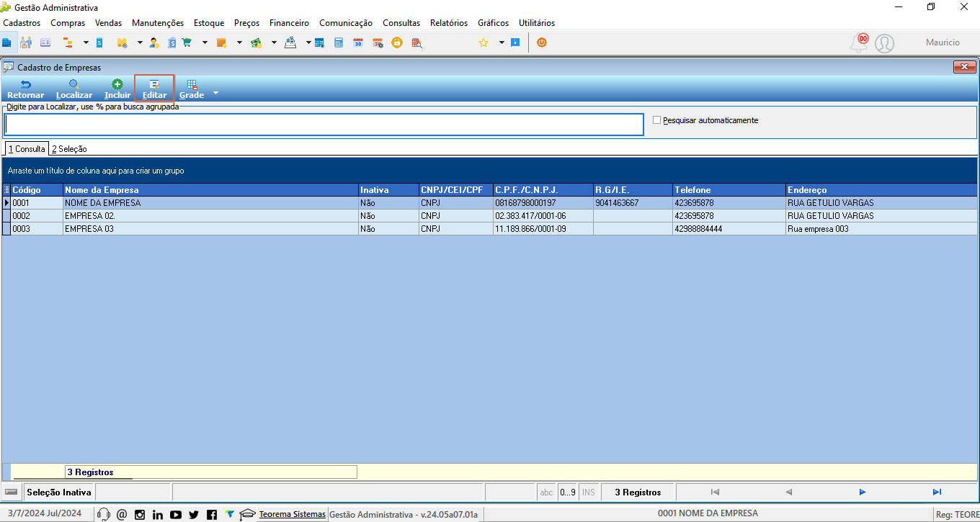Open the YouTube icon in status bar
This screenshot has width=980, height=522.
tap(176, 514)
